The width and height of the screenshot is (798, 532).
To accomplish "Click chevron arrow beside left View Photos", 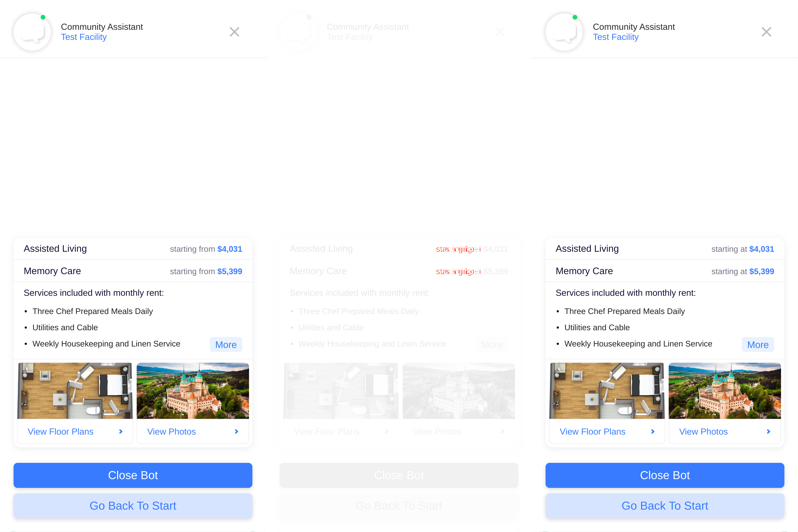I will click(236, 432).
